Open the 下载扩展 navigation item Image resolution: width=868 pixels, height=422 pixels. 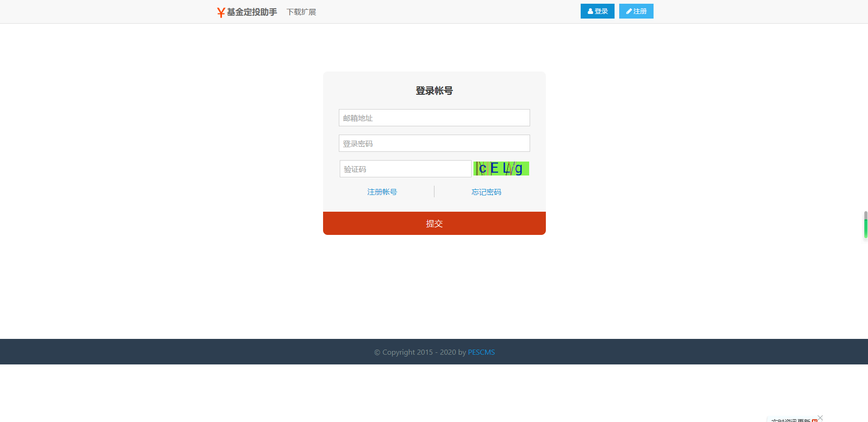pyautogui.click(x=301, y=12)
